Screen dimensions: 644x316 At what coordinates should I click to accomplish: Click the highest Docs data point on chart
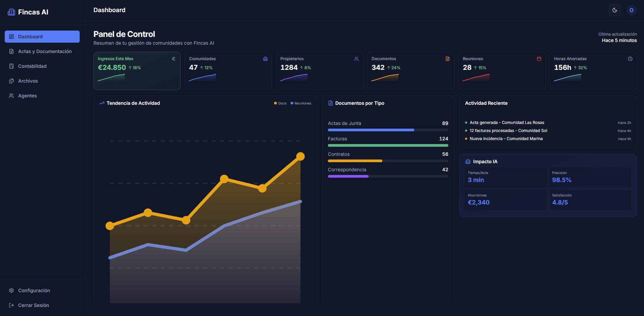click(x=300, y=156)
